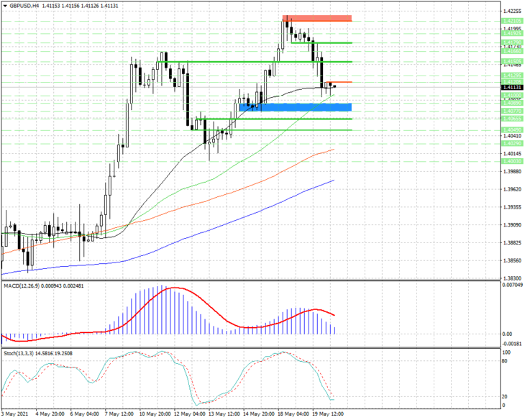Select the green 1.42105 price level label
Screen dimensions: 525x420
click(x=512, y=21)
